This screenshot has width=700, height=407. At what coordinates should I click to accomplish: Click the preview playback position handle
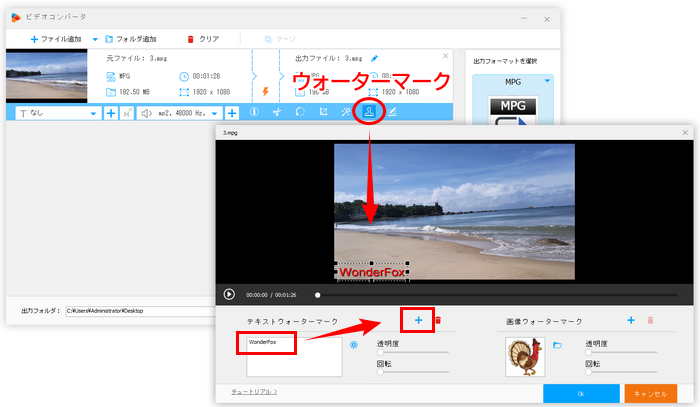pyautogui.click(x=317, y=295)
